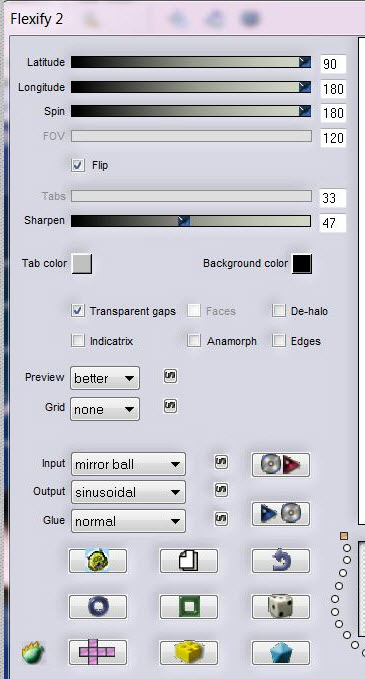
Task: Click the yellow brick button
Action: click(189, 652)
